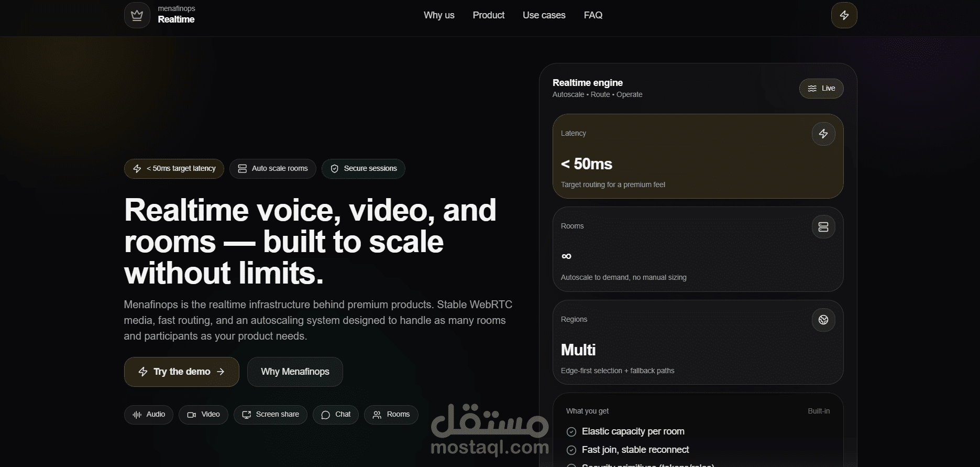
Task: Click the server icon in Rooms card
Action: pyautogui.click(x=823, y=227)
